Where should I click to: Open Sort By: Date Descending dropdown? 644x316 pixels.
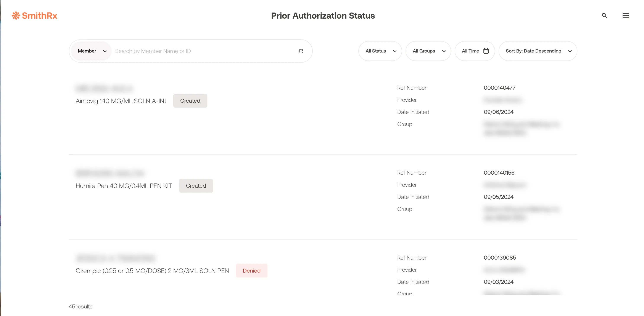pos(538,51)
